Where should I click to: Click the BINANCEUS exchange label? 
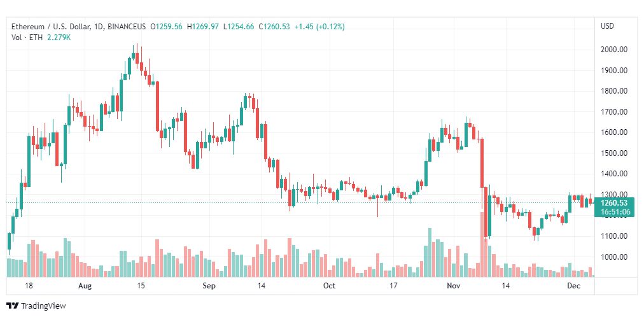tap(127, 26)
